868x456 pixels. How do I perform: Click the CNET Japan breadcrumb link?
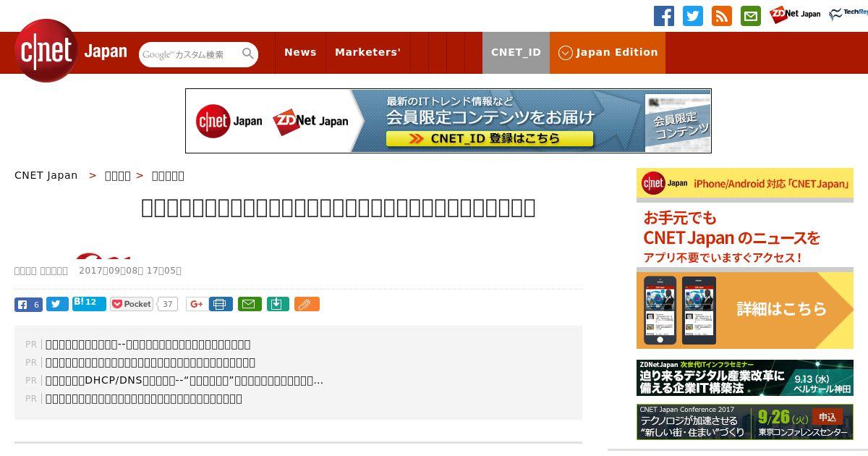coord(46,175)
